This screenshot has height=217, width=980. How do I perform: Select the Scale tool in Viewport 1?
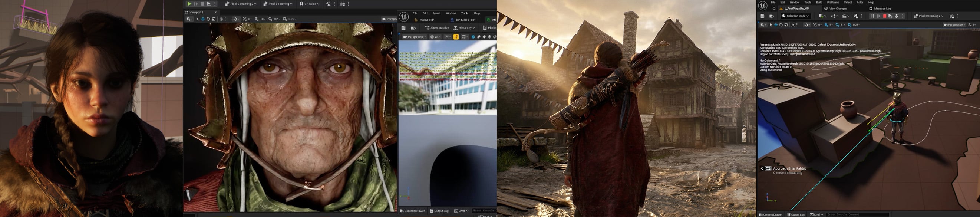pos(214,19)
